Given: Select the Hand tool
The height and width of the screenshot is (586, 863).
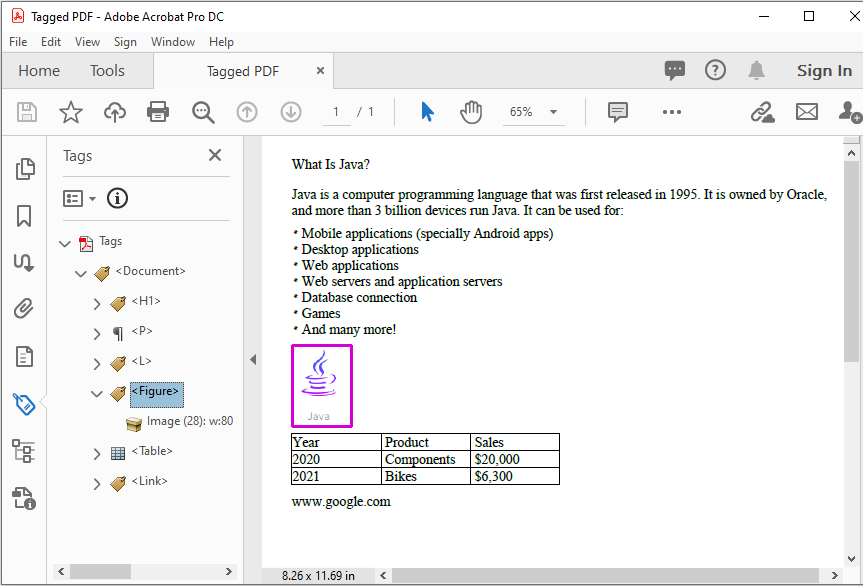Looking at the screenshot, I should (x=471, y=112).
